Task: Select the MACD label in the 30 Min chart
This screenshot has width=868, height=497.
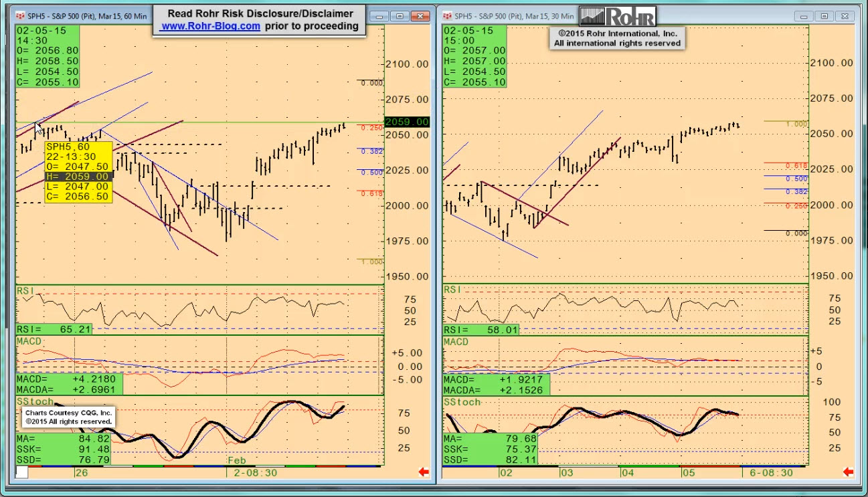Action: click(456, 342)
